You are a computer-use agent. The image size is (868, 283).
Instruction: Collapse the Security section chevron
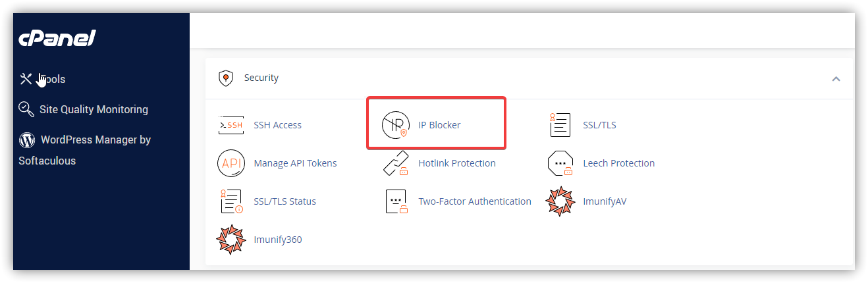[836, 78]
